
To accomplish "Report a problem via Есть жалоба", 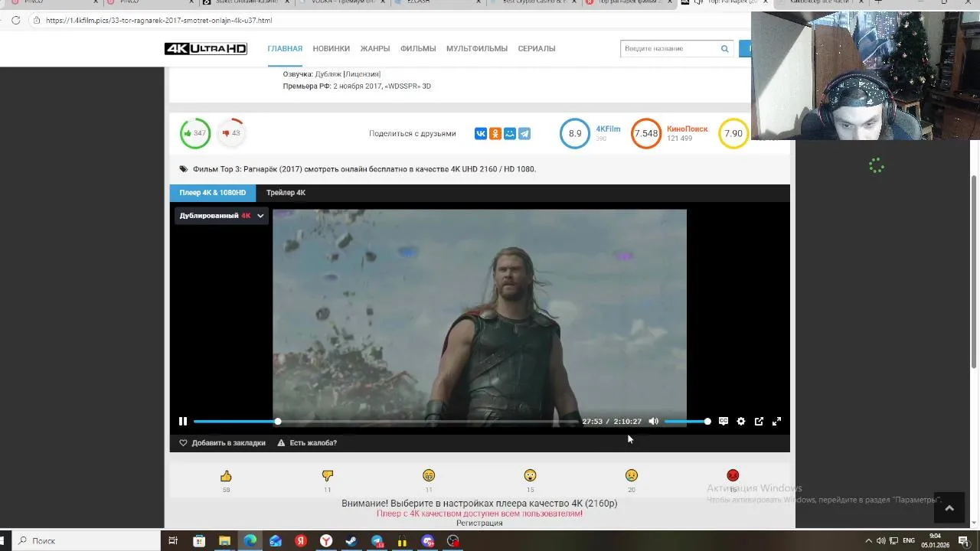I will click(307, 443).
